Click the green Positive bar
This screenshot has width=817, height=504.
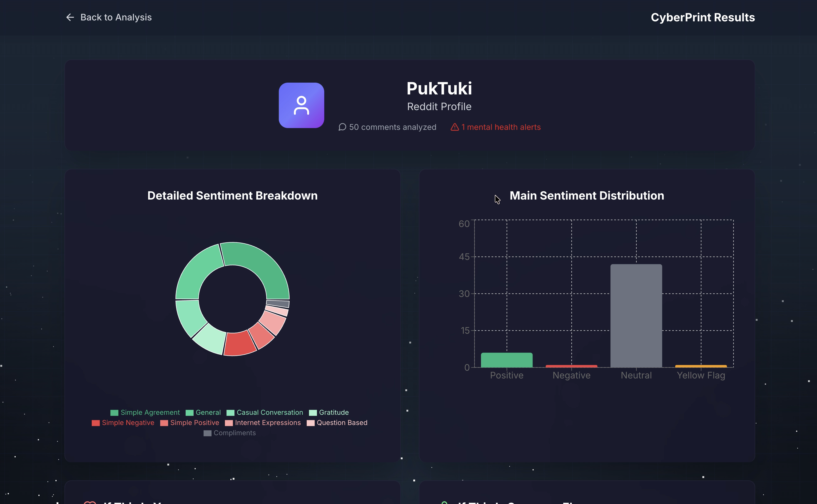[x=506, y=360]
